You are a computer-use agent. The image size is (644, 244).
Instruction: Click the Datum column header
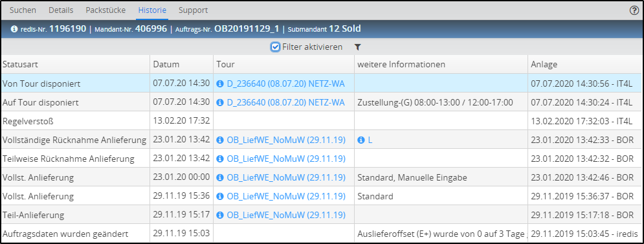pyautogui.click(x=181, y=65)
